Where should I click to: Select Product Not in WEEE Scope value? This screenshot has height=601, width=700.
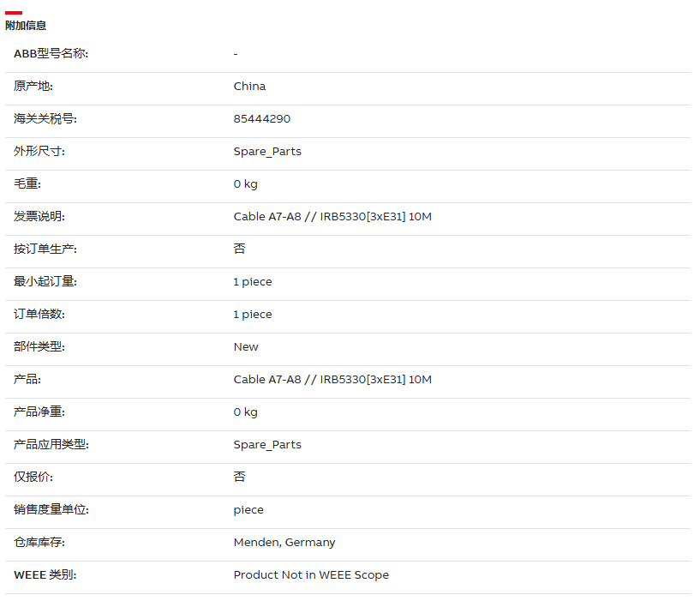point(311,575)
